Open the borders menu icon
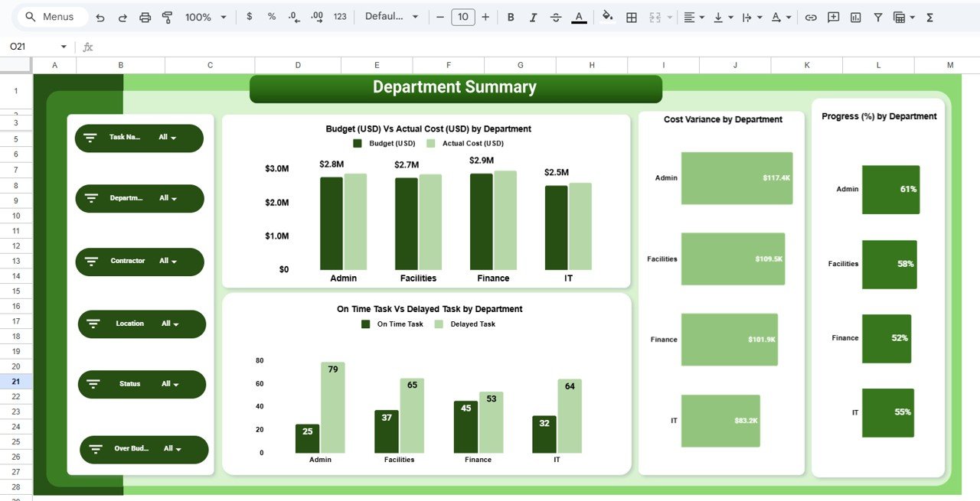Image resolution: width=980 pixels, height=501 pixels. click(x=631, y=16)
